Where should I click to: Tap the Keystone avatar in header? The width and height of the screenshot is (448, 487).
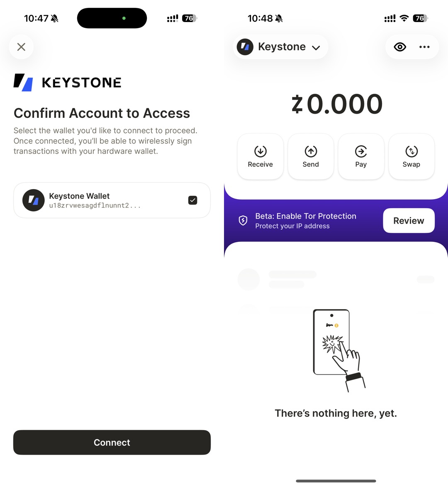(x=245, y=47)
